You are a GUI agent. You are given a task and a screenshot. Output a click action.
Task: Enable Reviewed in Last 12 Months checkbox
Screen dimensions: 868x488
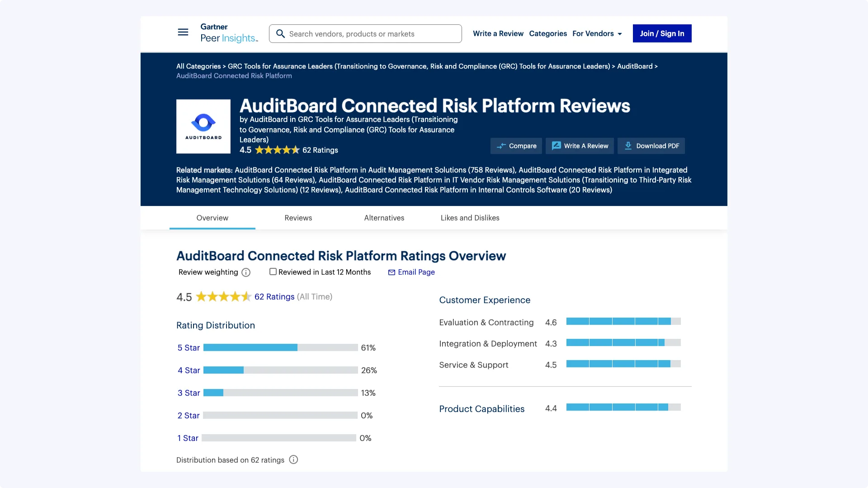pyautogui.click(x=273, y=272)
